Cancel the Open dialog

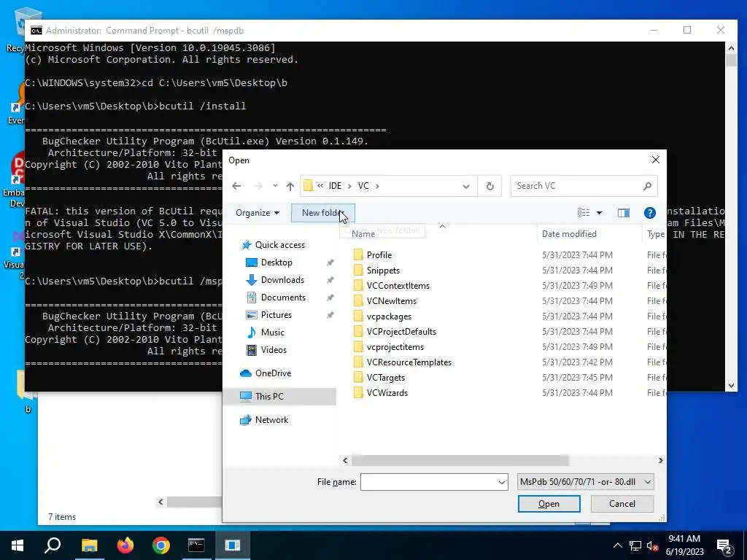coord(622,504)
